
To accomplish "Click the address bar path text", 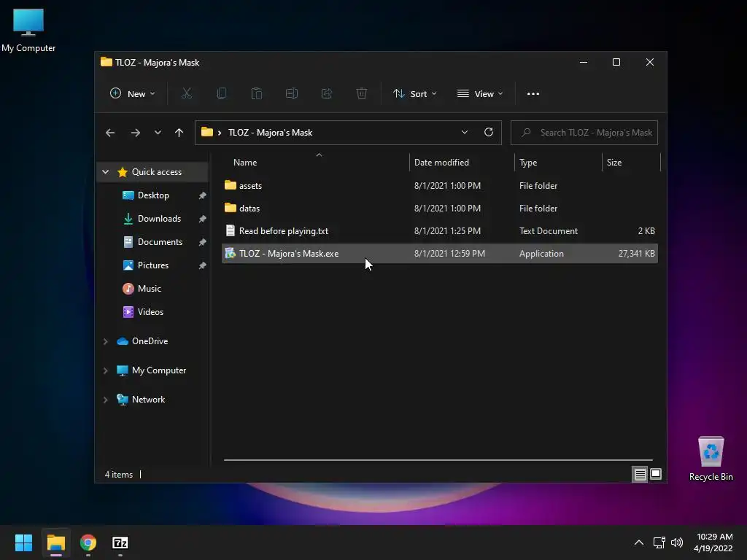I will click(x=270, y=133).
